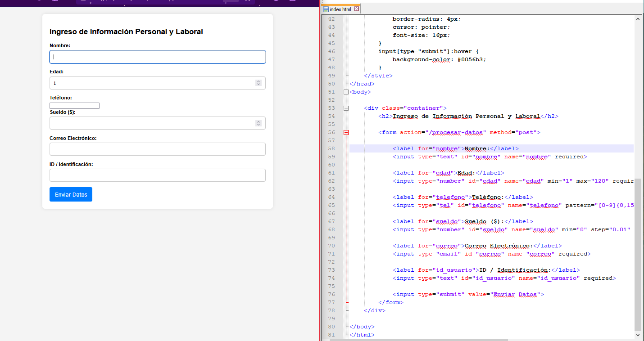Collapse the form tag fold marker
The image size is (644, 341).
click(346, 132)
